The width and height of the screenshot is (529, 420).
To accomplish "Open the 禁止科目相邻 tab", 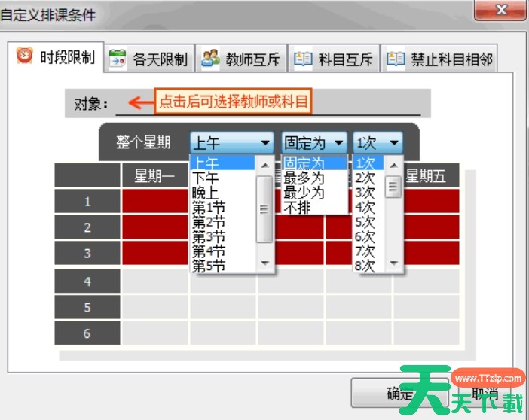I will [x=439, y=59].
